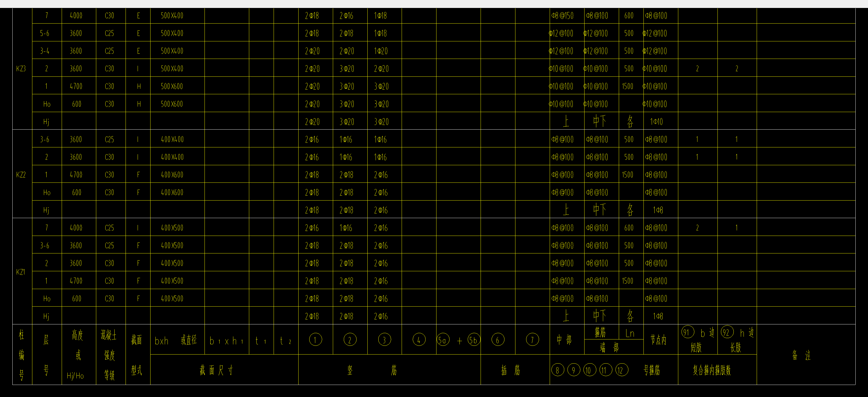Click the "插筋" header label
This screenshot has width=868, height=397.
pos(510,370)
